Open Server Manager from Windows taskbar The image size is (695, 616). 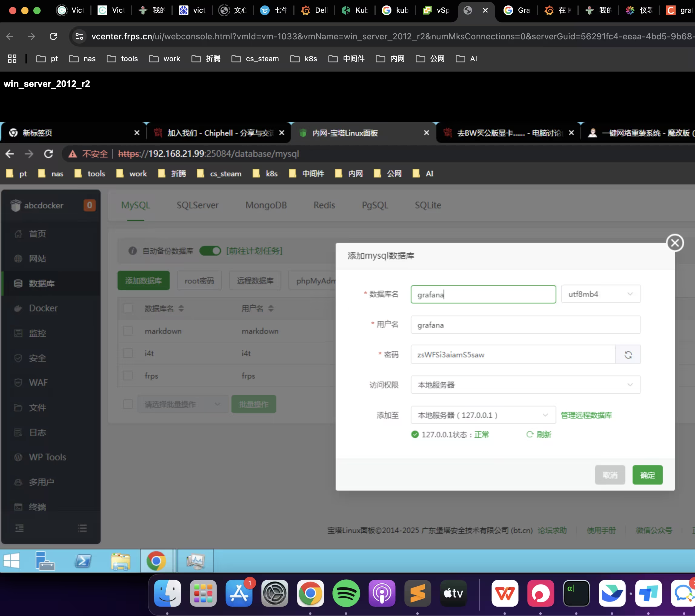(45, 561)
